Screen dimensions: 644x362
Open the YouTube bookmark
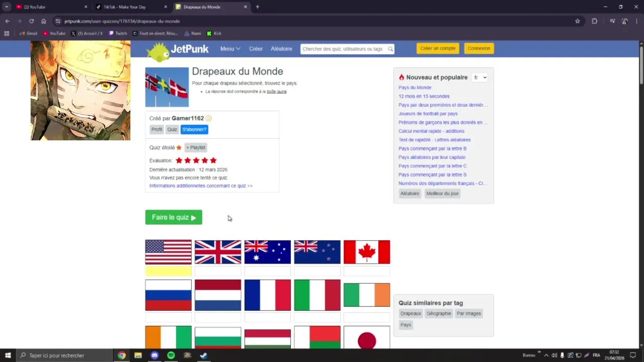pyautogui.click(x=54, y=34)
